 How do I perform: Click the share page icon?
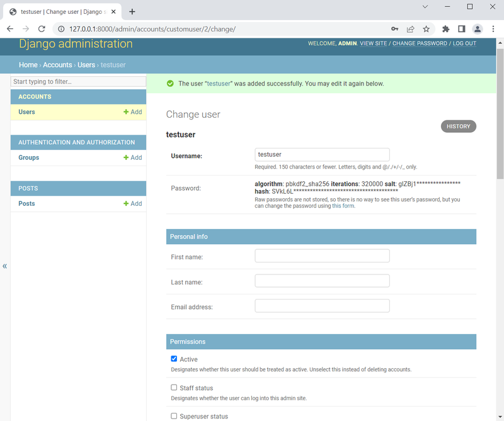(411, 29)
